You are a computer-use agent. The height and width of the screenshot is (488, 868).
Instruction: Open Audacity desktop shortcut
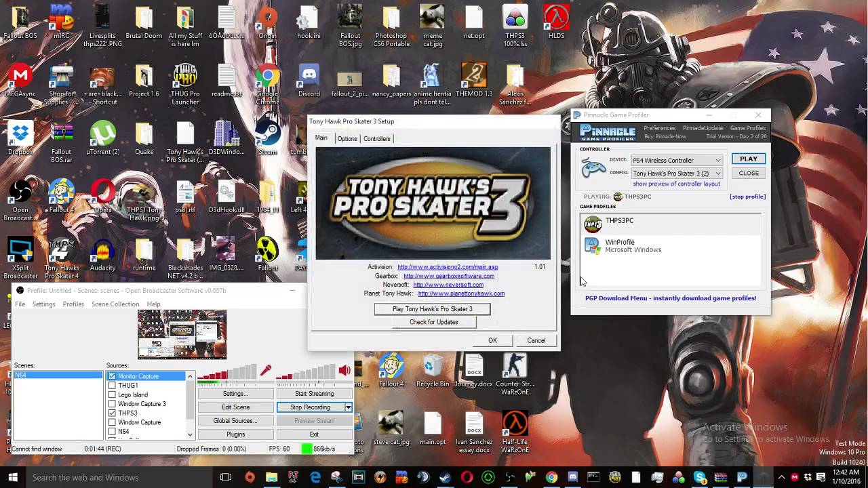[x=103, y=252]
